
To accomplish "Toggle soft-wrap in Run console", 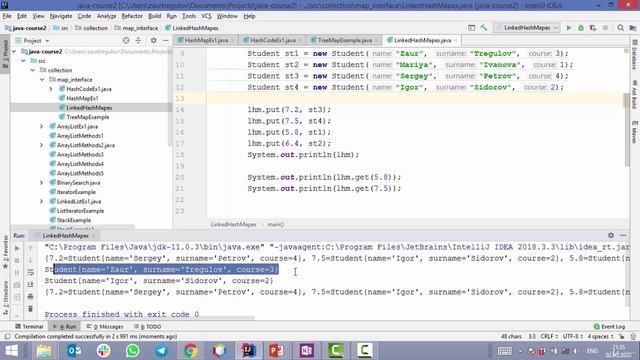I will pyautogui.click(x=31, y=272).
